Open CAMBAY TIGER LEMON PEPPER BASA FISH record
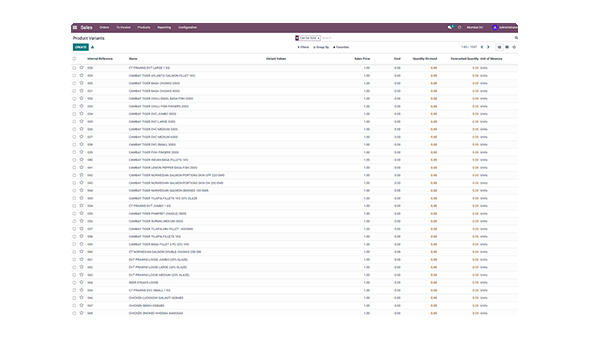Viewport: 590px width, 360px height. 163,168
